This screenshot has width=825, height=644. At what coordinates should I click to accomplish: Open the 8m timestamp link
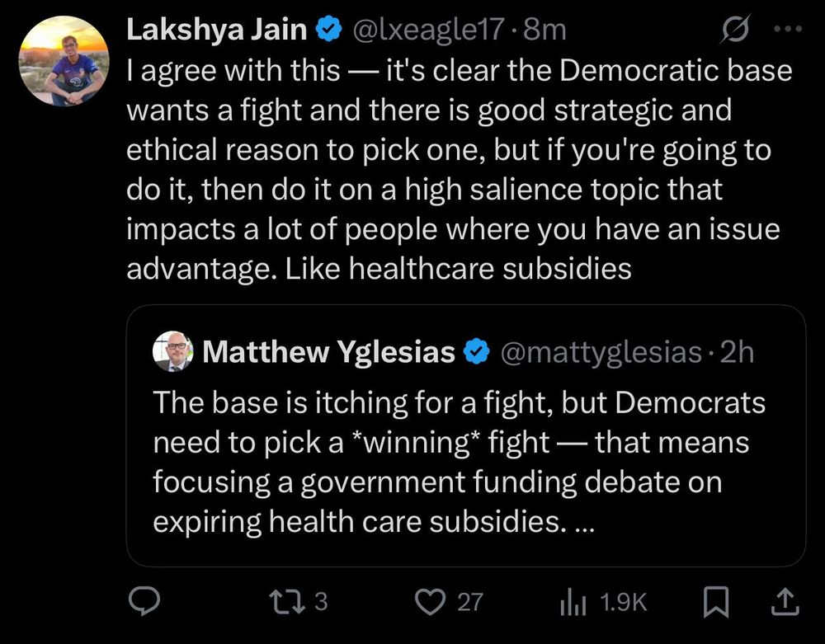tap(545, 30)
